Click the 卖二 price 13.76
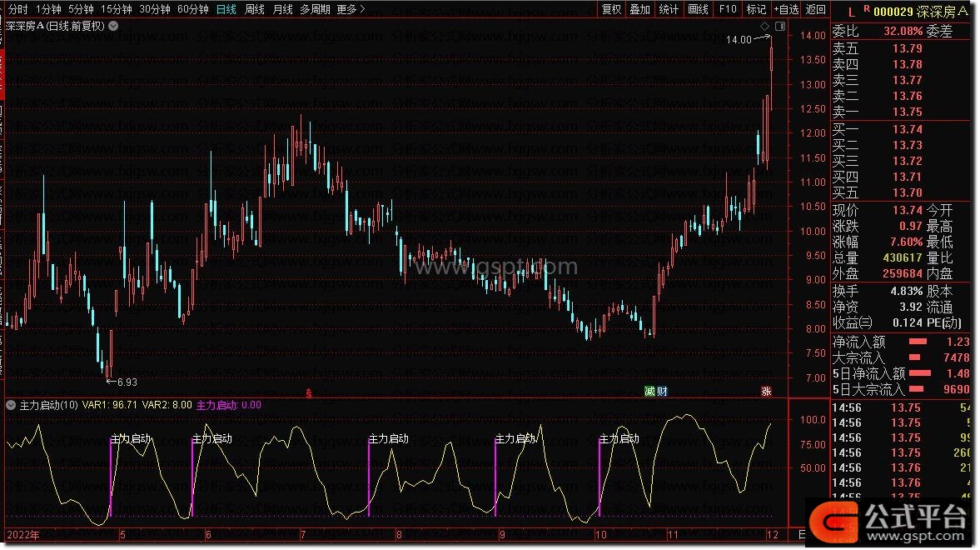This screenshot has height=550, width=980. [x=908, y=97]
